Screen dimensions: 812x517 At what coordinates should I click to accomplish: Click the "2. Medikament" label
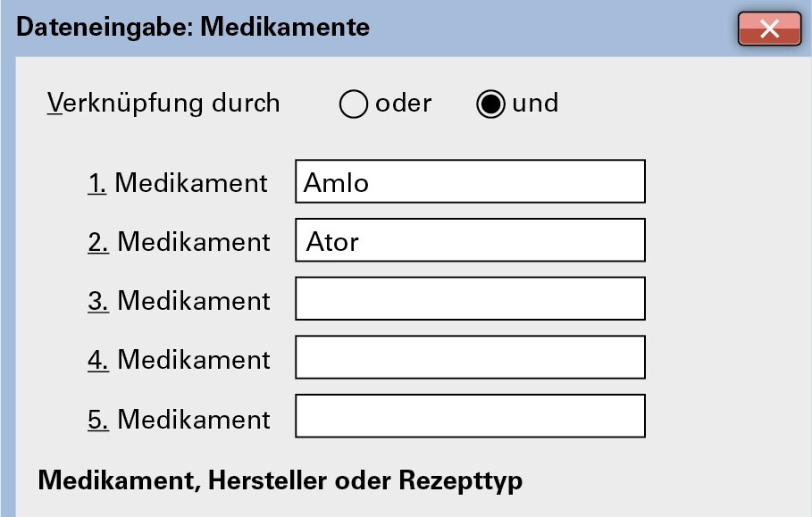point(179,242)
